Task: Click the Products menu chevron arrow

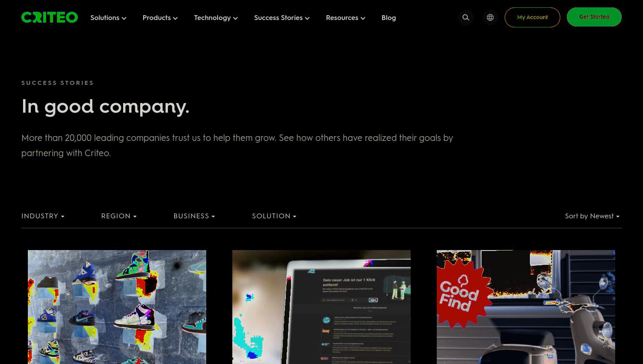Action: coord(175,18)
